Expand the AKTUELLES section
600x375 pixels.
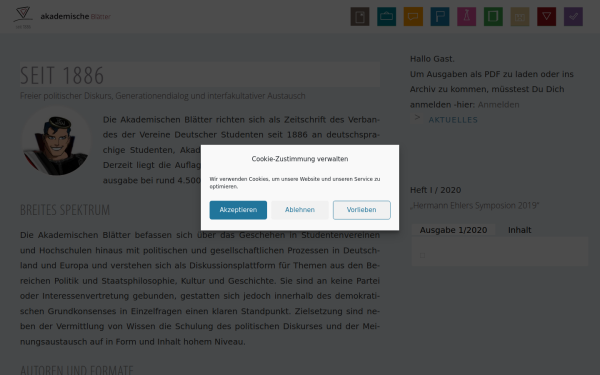click(x=453, y=120)
